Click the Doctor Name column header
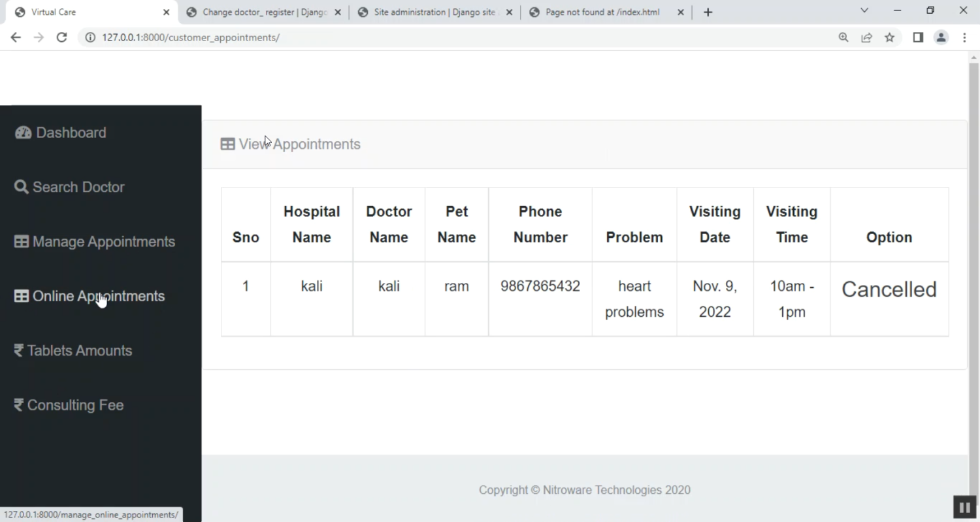The image size is (980, 522). (389, 225)
